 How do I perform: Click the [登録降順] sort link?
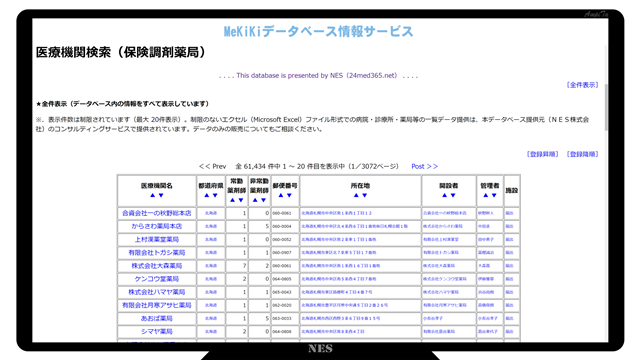582,154
